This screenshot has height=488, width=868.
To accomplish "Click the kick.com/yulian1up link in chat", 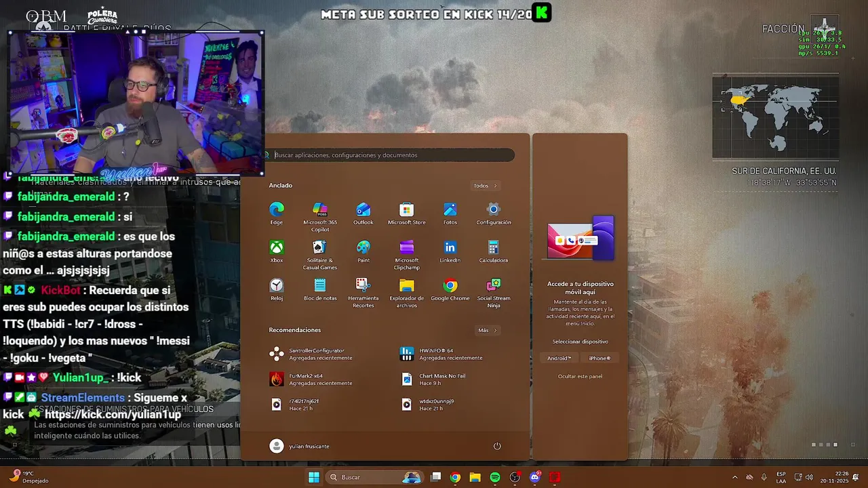I will 113,414.
